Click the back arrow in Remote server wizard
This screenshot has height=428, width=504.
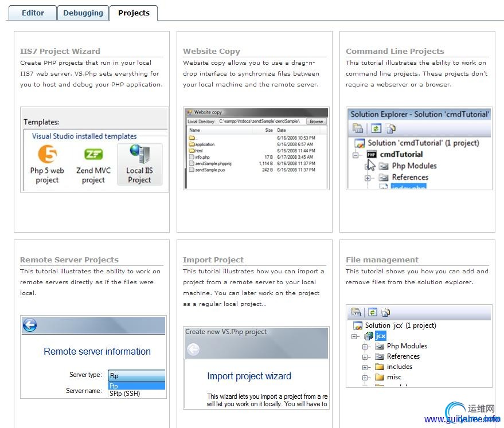tap(30, 325)
